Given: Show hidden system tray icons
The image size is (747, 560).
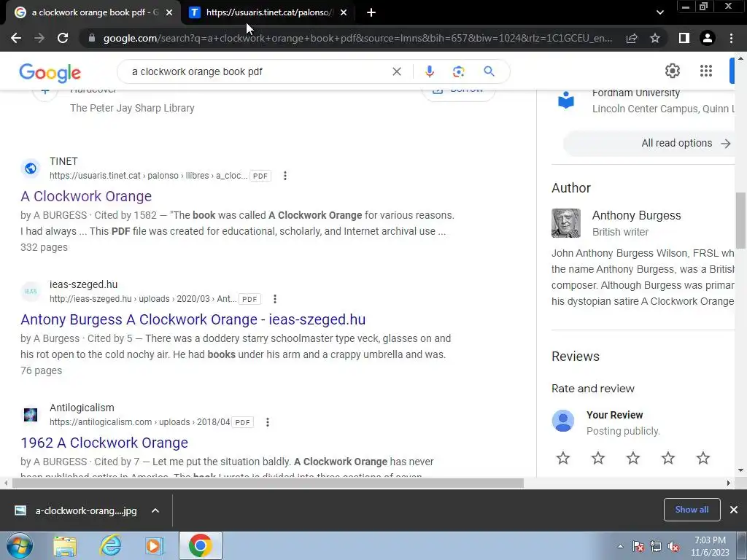Looking at the screenshot, I should 620,547.
